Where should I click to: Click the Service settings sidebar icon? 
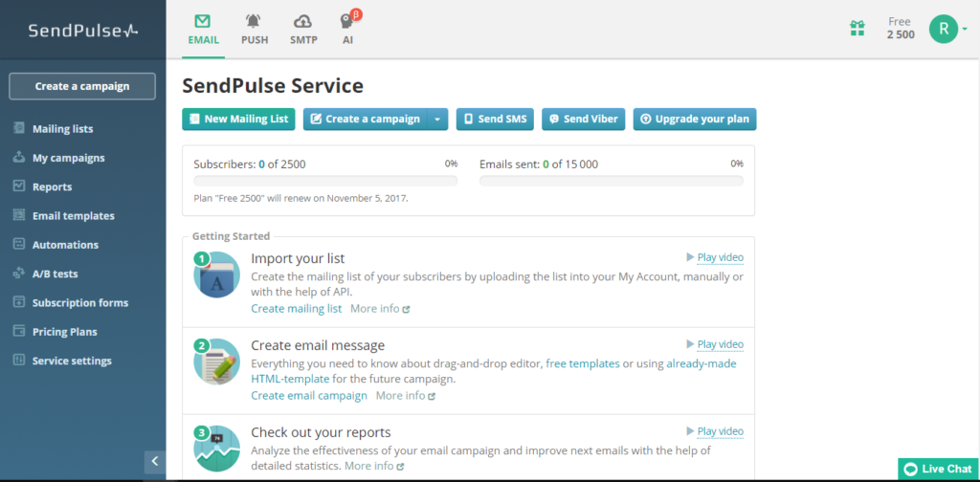click(x=19, y=360)
